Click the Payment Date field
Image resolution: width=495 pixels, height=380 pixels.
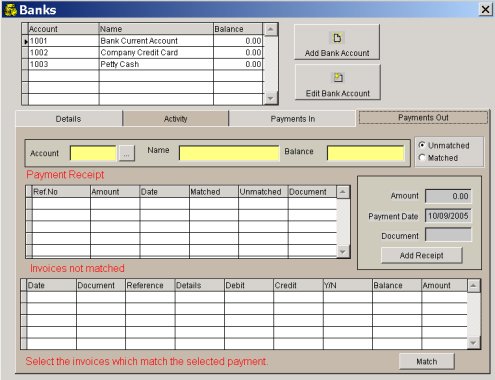(x=448, y=216)
